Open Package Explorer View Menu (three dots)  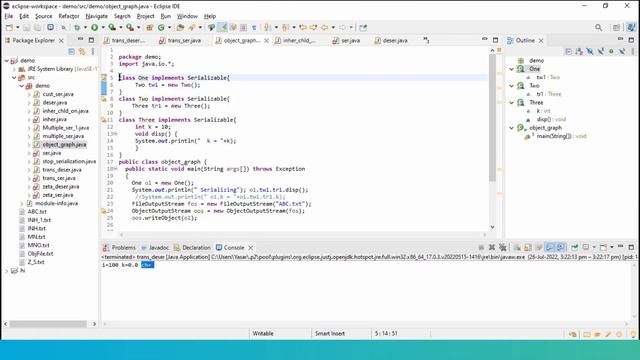tap(93, 51)
